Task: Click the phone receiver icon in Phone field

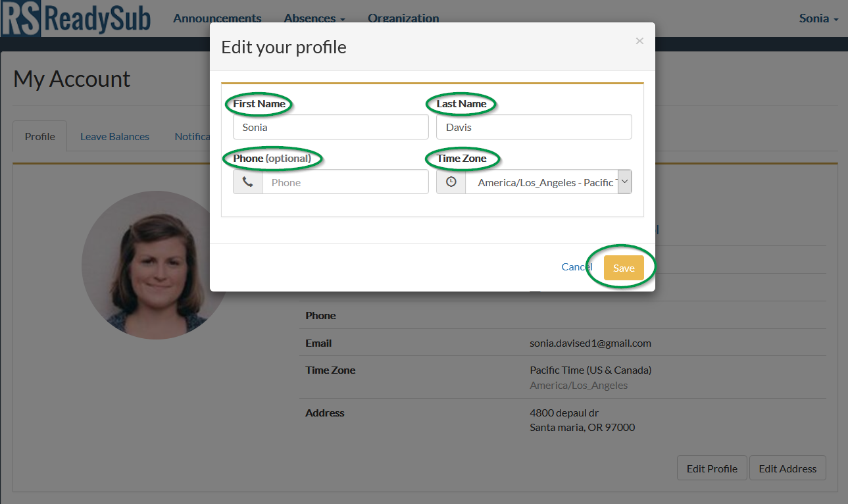Action: coord(248,182)
